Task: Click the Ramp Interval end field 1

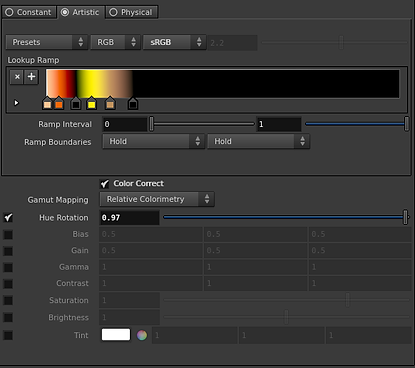Action: coord(279,124)
